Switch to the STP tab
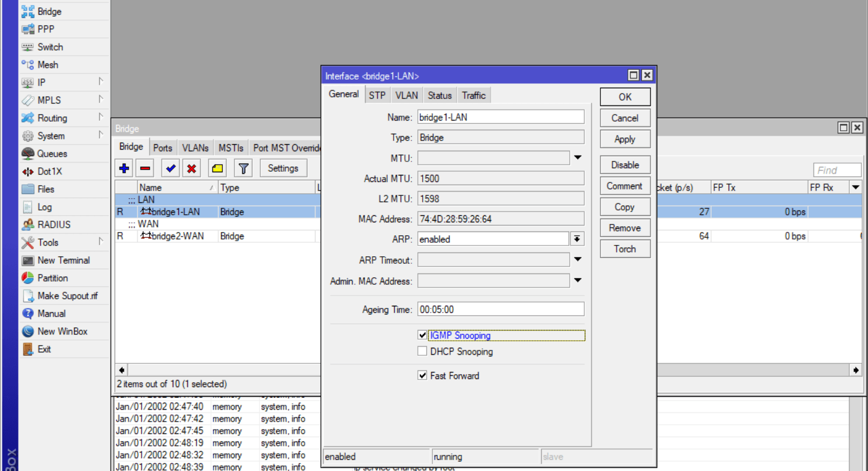 [377, 95]
